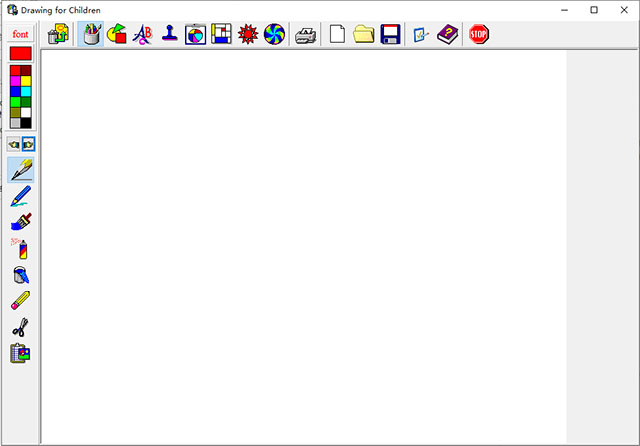Choose the yellow color swatch

tap(26, 81)
